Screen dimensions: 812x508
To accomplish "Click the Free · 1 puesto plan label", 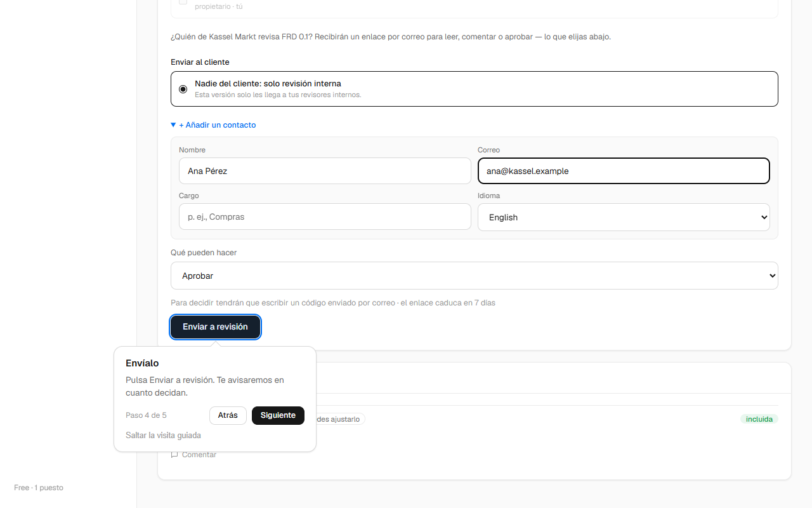I will click(x=39, y=488).
